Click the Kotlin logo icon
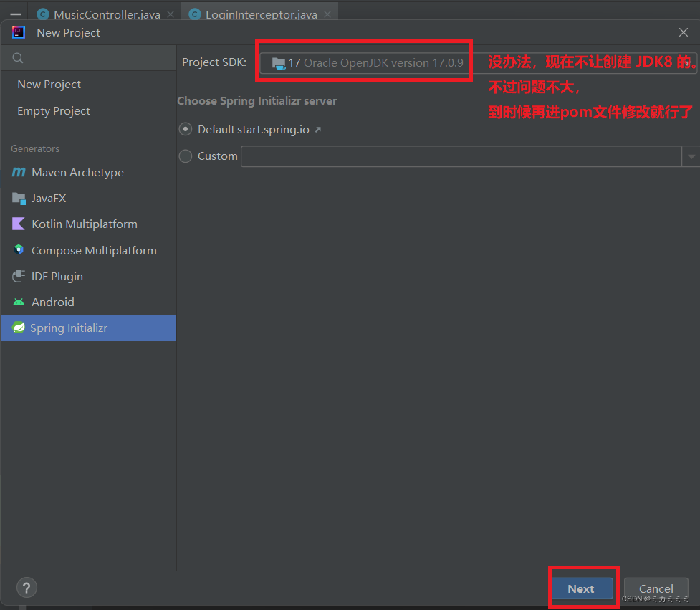Viewport: 700px width, 610px height. pyautogui.click(x=19, y=224)
